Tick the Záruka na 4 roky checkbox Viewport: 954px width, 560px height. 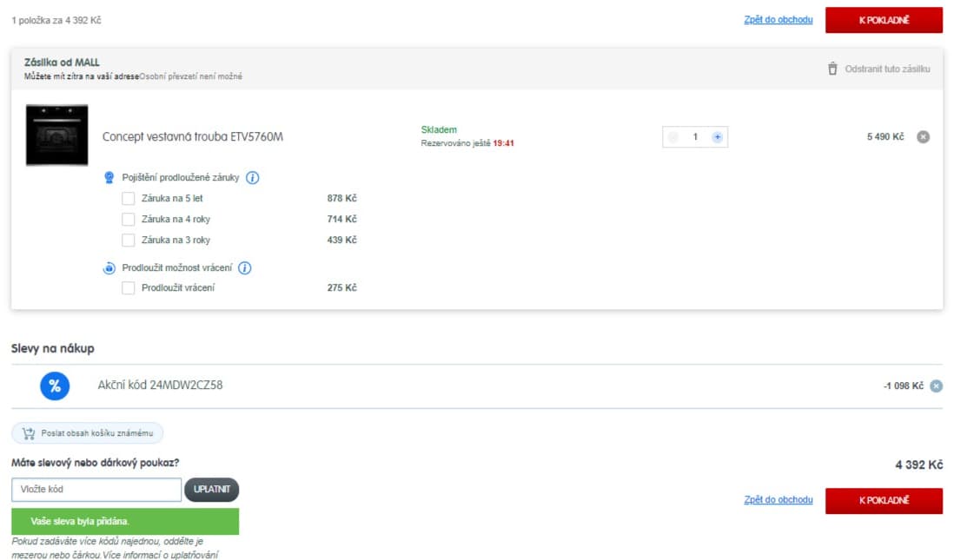click(x=129, y=219)
